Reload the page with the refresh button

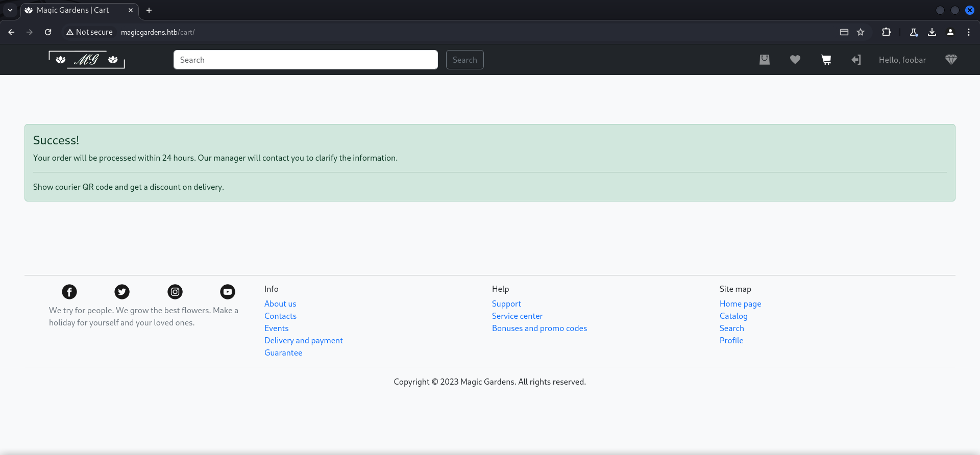tap(48, 32)
